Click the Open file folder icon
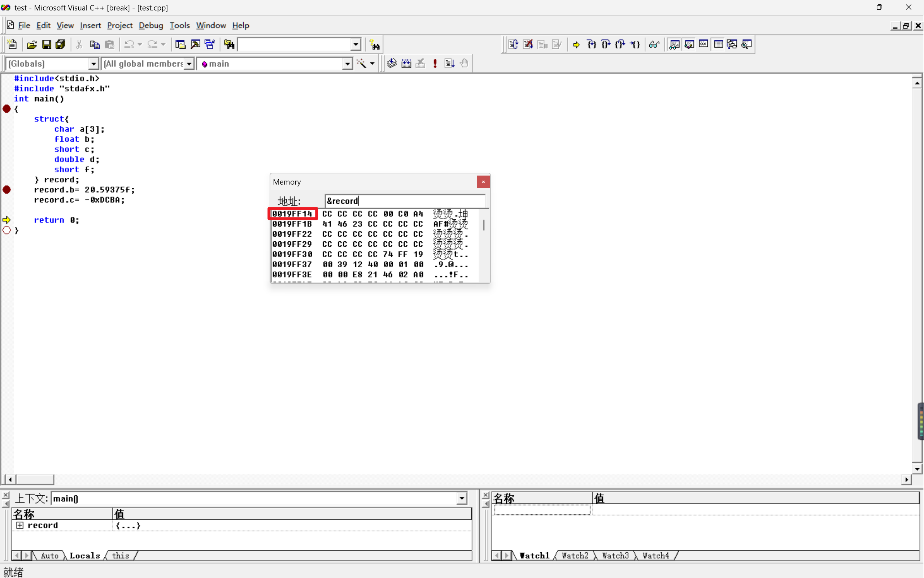924x578 pixels. click(32, 45)
